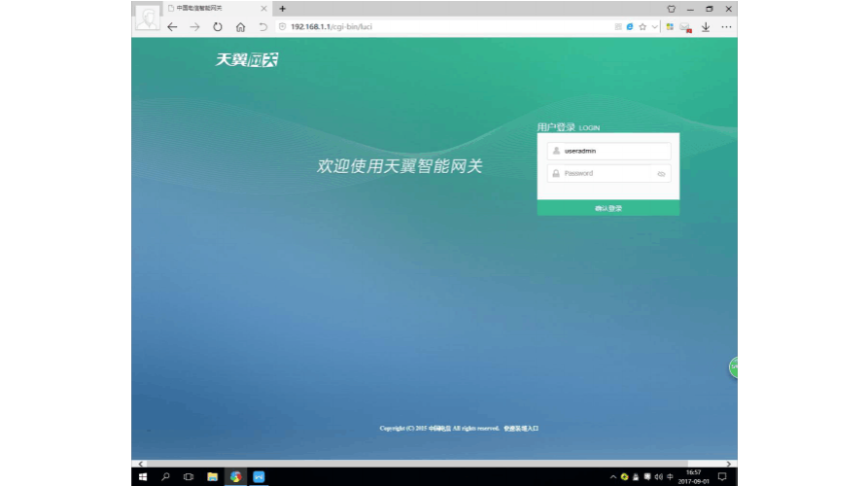
Task: Switch to Internet Explorer compatibility mode
Action: pos(630,26)
